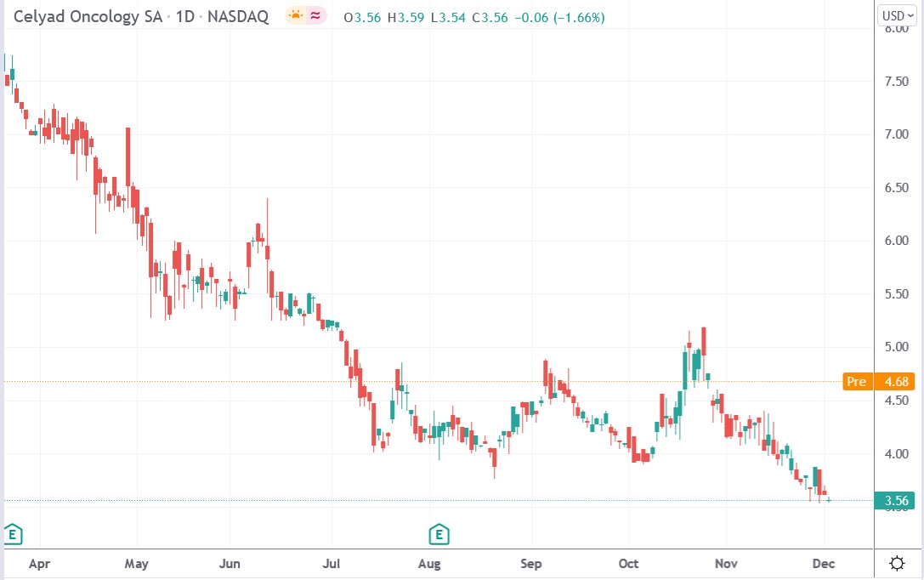Select the current price label 3.56
Image resolution: width=924 pixels, height=580 pixels.
click(x=895, y=501)
